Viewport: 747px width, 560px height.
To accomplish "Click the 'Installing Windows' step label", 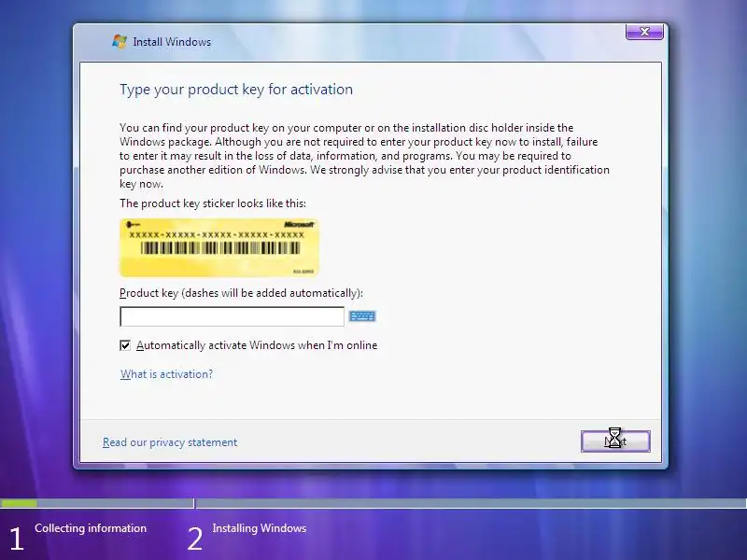I will click(x=260, y=528).
